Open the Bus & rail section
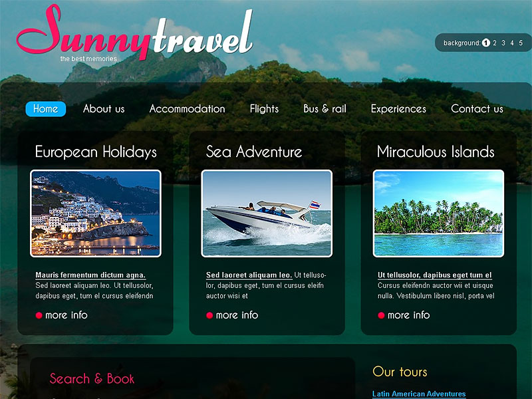532x399 pixels. click(x=325, y=109)
